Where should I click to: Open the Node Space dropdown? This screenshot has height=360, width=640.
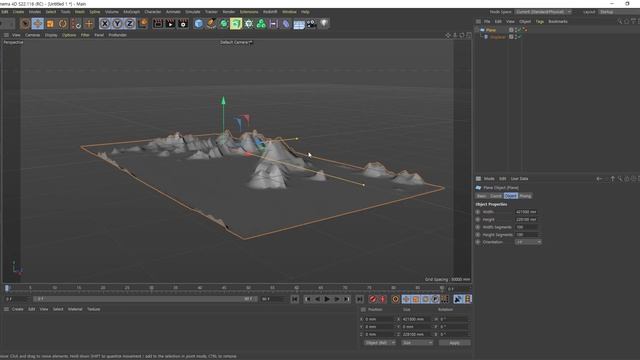tap(543, 12)
